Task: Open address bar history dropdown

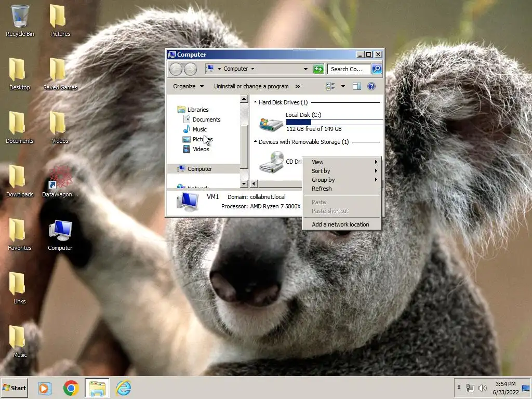Action: [305, 69]
